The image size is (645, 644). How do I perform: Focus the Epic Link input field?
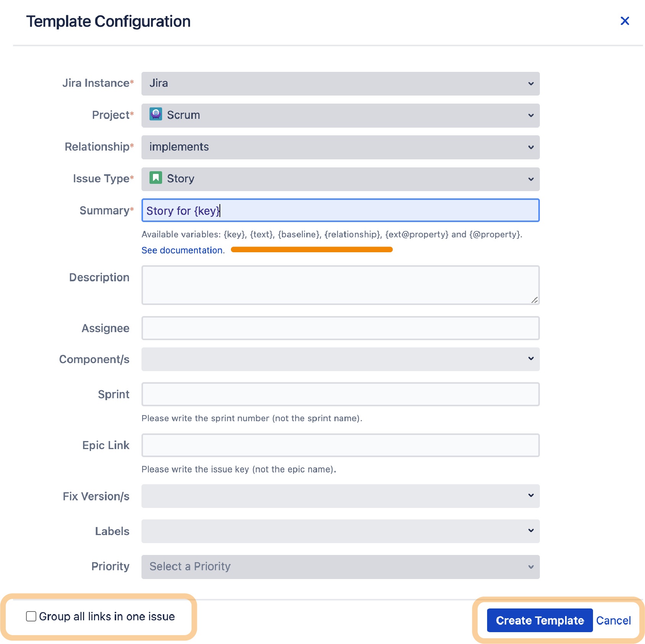coord(340,445)
